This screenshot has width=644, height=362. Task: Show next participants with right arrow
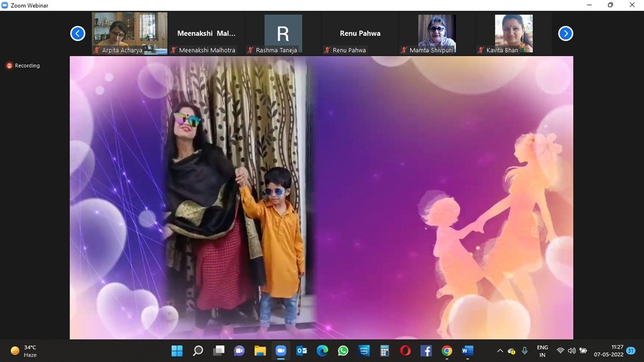pyautogui.click(x=565, y=33)
